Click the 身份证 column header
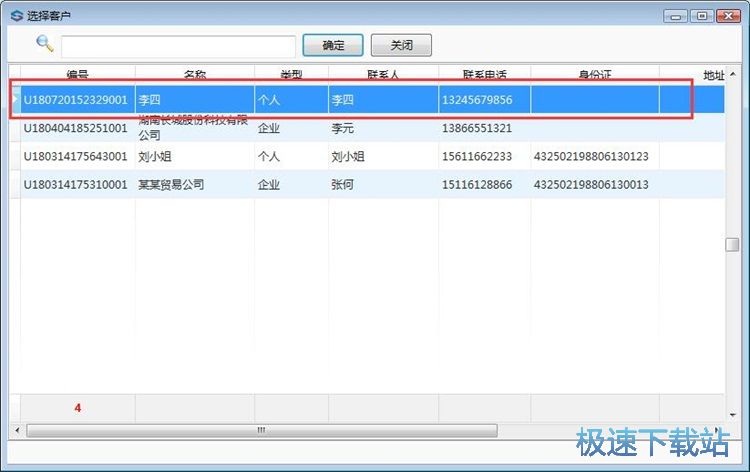Viewport: 750px width, 472px height. tap(595, 75)
